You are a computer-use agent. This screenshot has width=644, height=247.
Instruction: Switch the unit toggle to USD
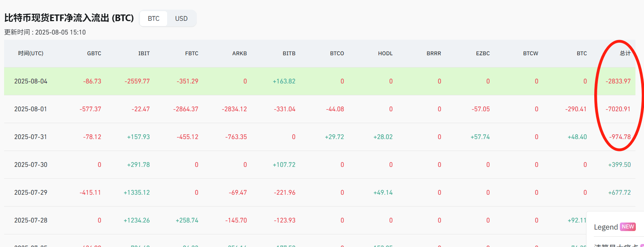point(181,19)
